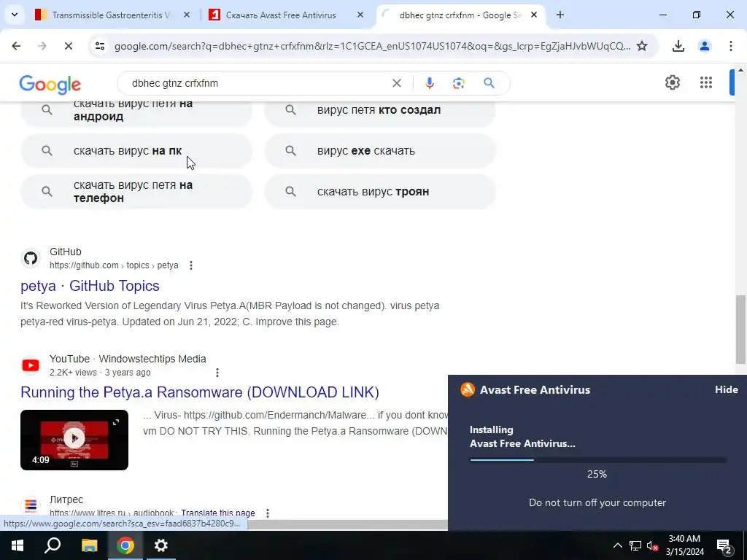Close the Google Search tab
This screenshot has height=560, width=747.
(534, 15)
